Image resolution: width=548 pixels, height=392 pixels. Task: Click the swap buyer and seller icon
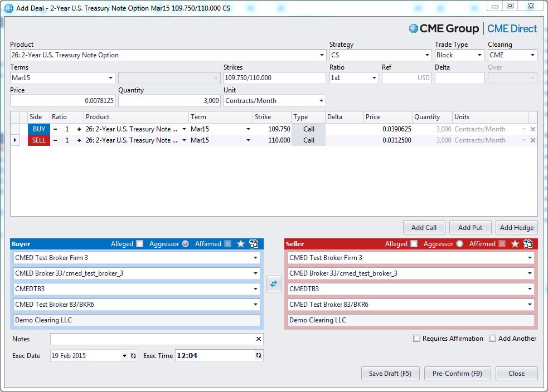(274, 284)
